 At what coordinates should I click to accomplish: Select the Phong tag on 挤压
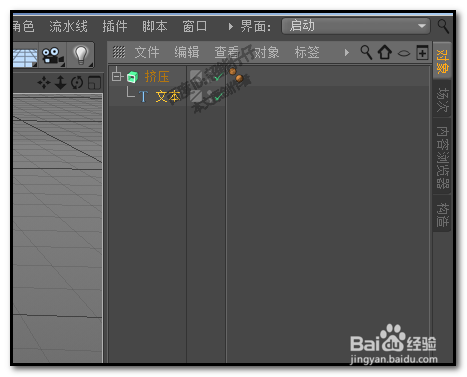coord(236,75)
